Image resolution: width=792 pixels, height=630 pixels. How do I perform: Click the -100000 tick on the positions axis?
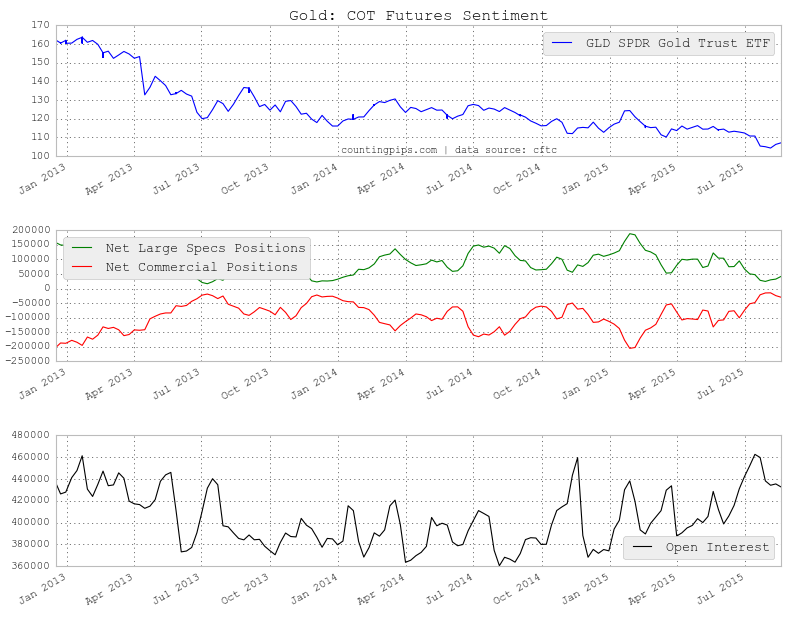[28, 317]
